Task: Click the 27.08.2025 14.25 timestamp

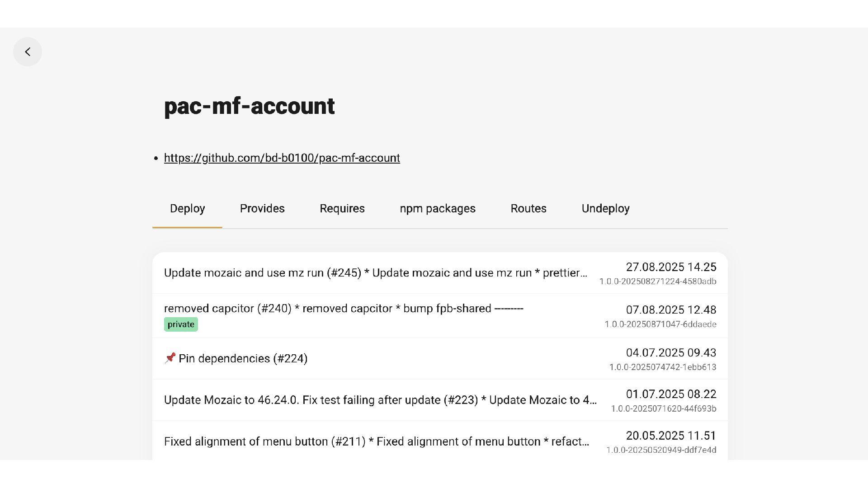Action: click(671, 267)
